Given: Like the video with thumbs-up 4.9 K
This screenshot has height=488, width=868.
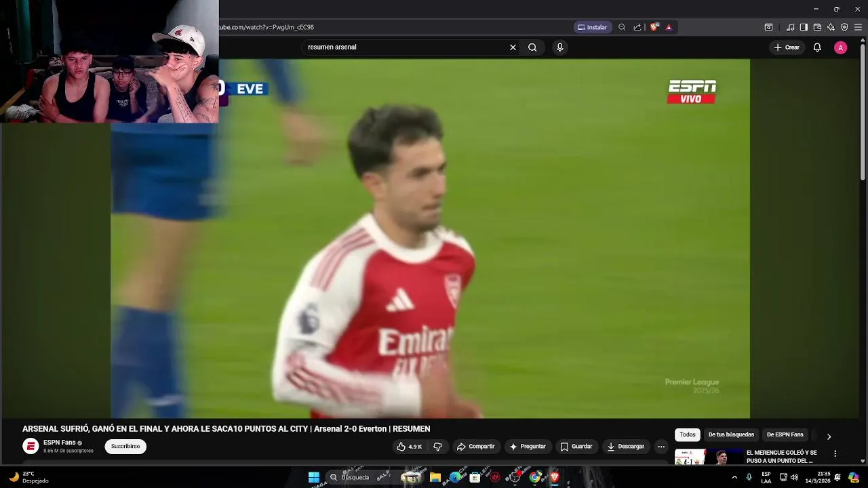Looking at the screenshot, I should click(x=410, y=447).
